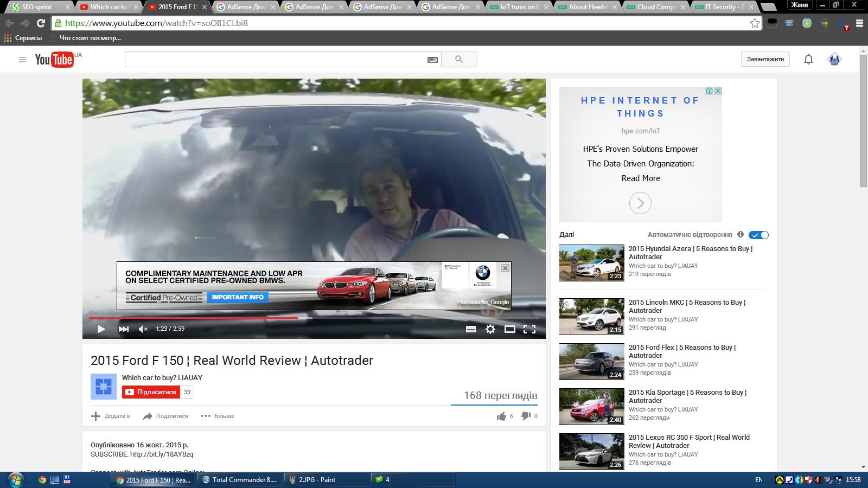The image size is (868, 488).
Task: Open 2015 Lincoln MKC 5 Reasons to Buy
Action: pos(687,306)
